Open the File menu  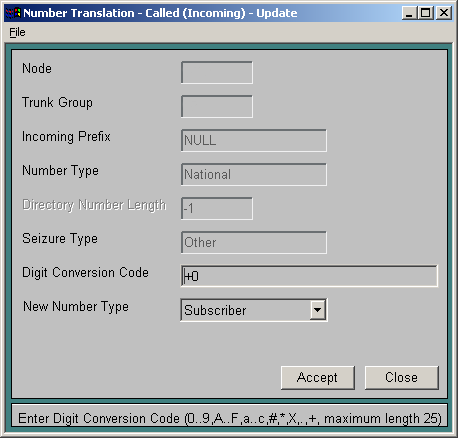click(17, 32)
